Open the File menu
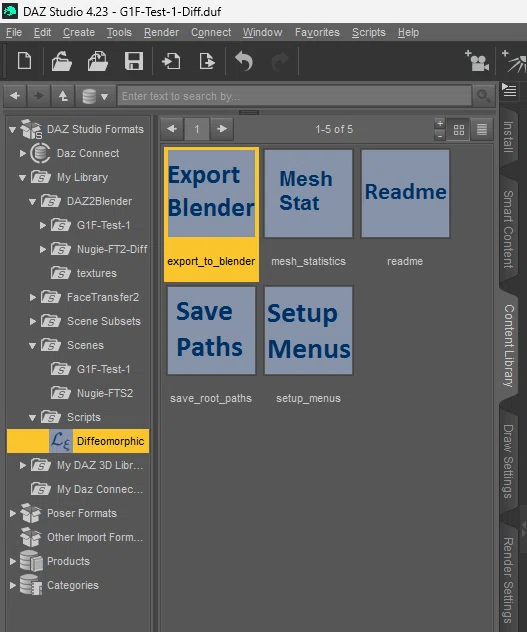The height and width of the screenshot is (632, 527). [14, 32]
